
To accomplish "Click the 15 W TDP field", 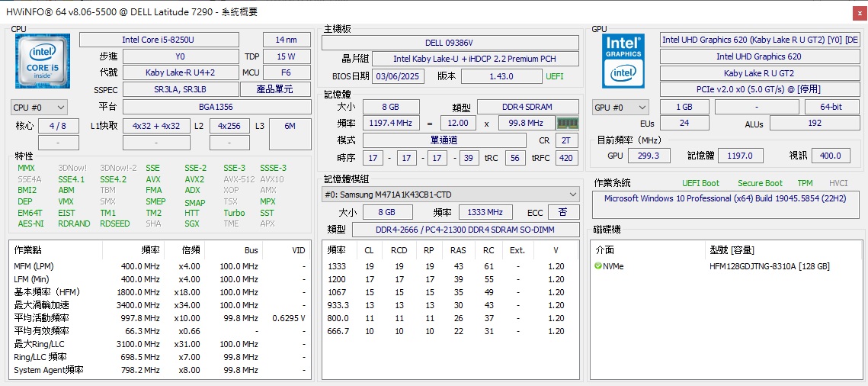I will pos(287,56).
